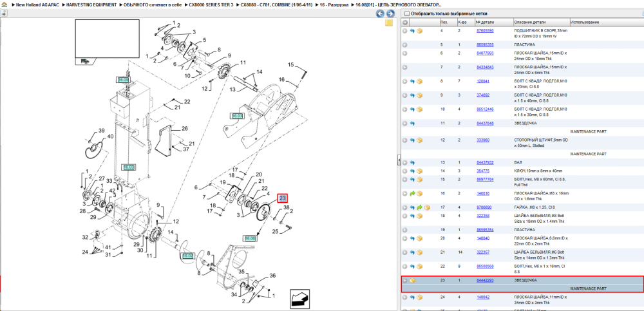Image resolution: width=644 pixels, height=311 pixels.
Task: Select callout 13 on the diagram
Action: click(232, 89)
